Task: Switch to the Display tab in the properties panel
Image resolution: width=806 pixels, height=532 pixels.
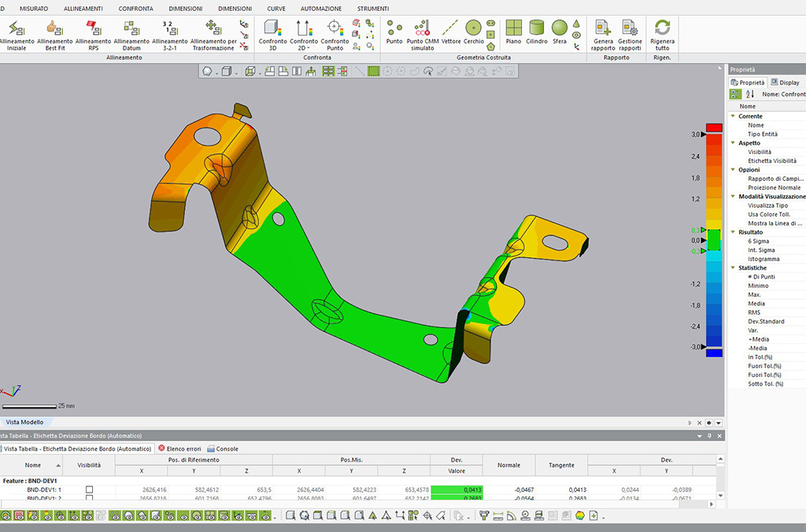Action: pyautogui.click(x=785, y=83)
